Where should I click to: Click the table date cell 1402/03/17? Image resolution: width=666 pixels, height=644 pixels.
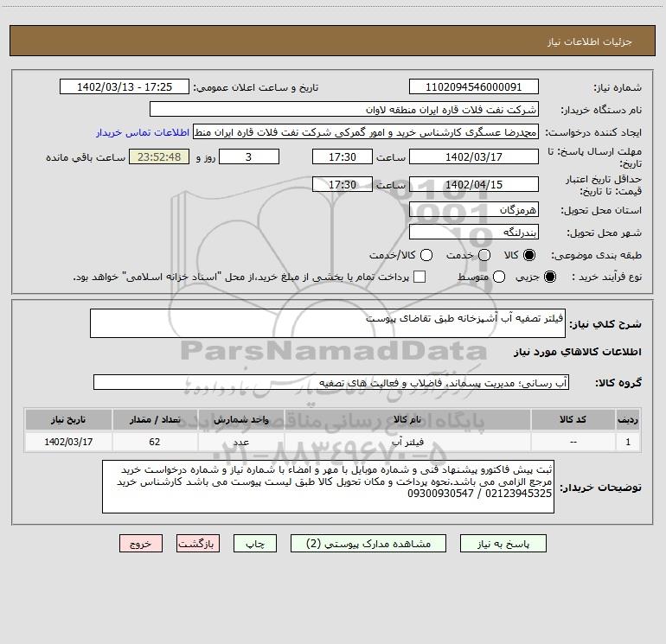tap(68, 442)
